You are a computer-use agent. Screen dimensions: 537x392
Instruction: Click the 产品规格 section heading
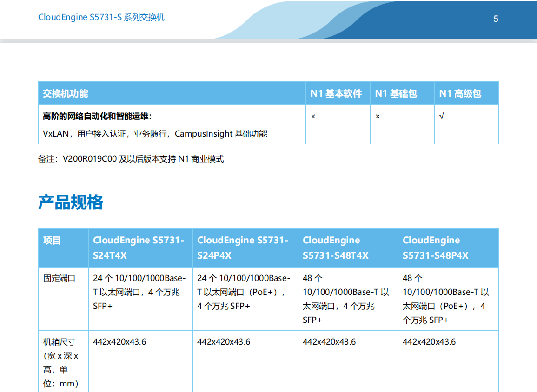71,203
